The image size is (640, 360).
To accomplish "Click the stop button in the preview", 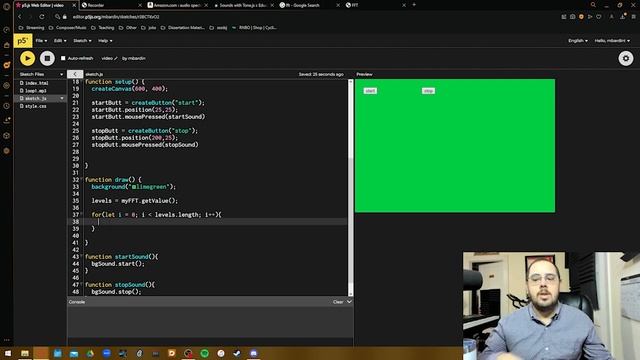I will [428, 91].
